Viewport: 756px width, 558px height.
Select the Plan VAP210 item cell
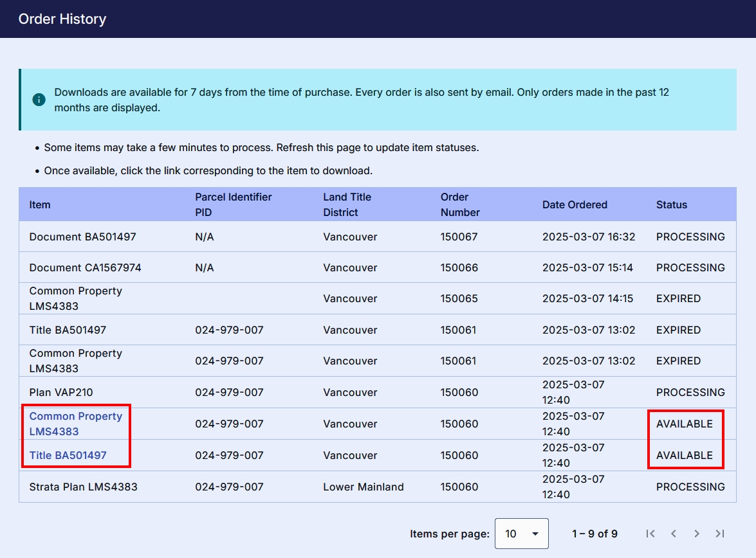[60, 392]
